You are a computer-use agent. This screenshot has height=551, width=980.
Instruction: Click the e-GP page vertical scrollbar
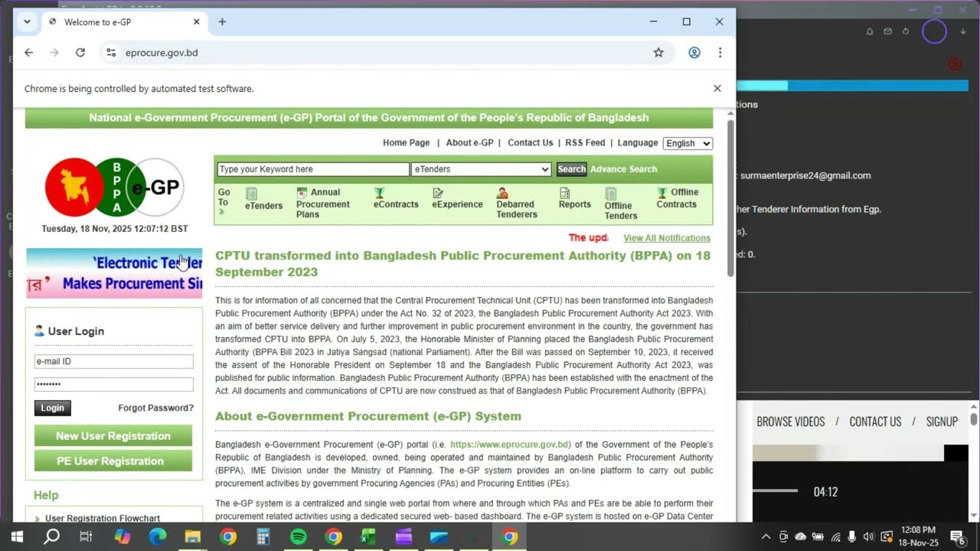pos(730,199)
